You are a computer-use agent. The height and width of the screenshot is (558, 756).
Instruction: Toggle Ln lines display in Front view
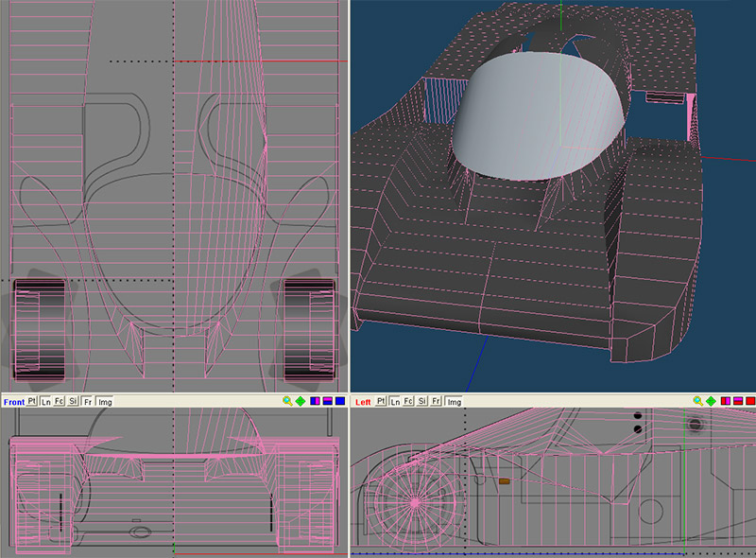(x=47, y=402)
